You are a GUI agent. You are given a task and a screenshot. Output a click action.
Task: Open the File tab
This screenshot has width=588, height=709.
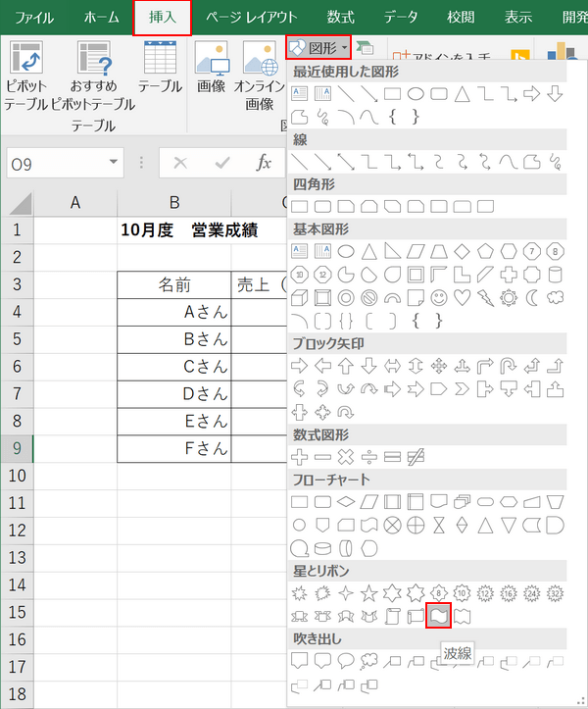[34, 18]
